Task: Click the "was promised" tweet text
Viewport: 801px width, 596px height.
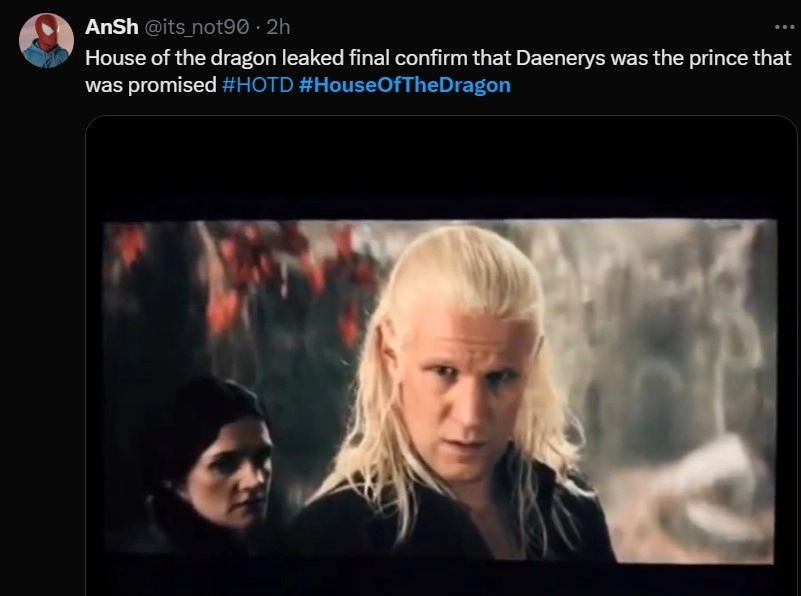Action: tap(151, 85)
